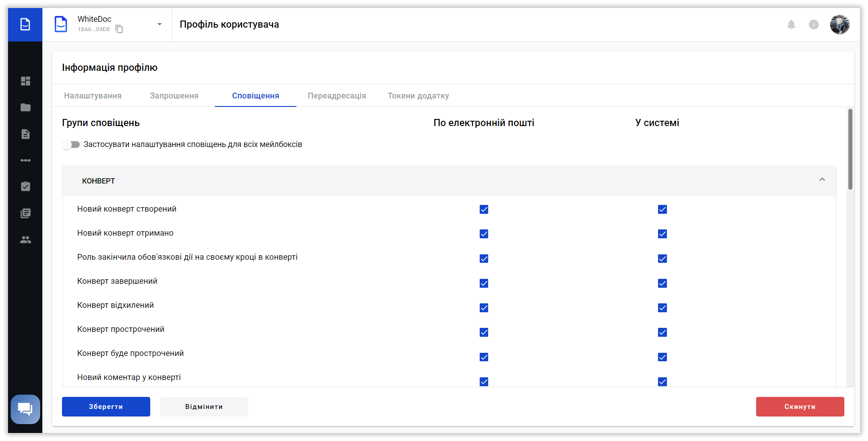Open the dashboard icon in sidebar
This screenshot has width=868, height=441.
[x=25, y=81]
